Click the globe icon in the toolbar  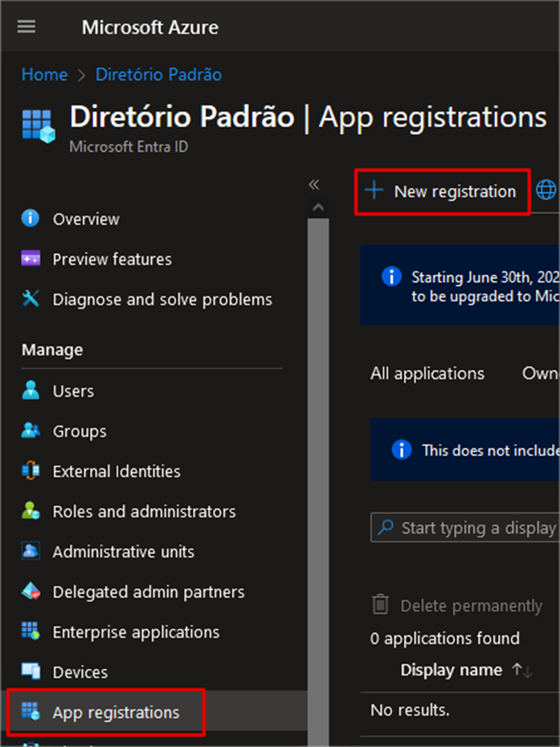point(546,190)
